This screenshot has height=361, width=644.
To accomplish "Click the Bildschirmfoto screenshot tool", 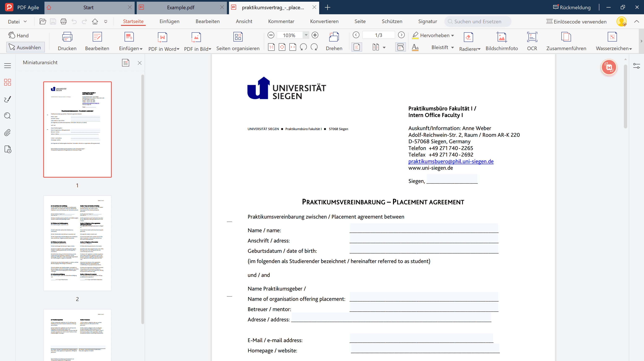I will (x=501, y=41).
